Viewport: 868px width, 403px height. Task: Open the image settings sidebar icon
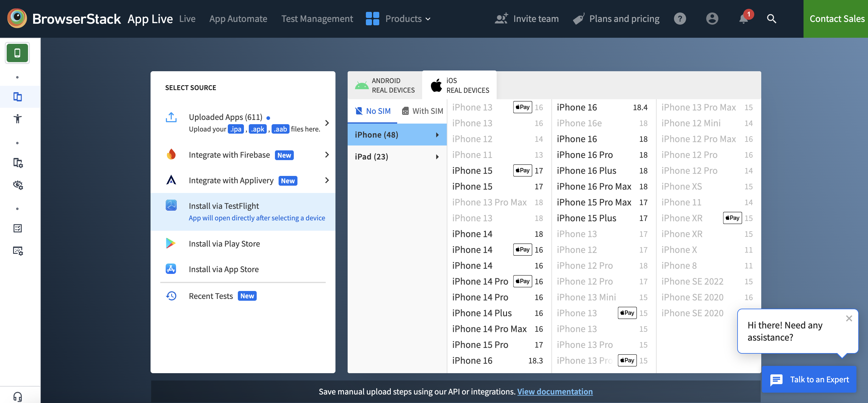18,250
